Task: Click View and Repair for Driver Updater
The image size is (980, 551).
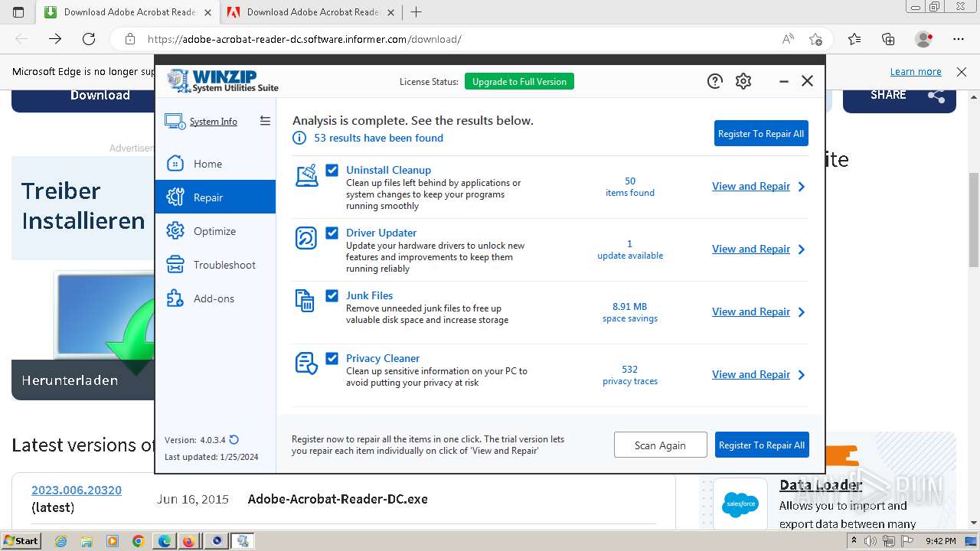Action: click(x=751, y=249)
